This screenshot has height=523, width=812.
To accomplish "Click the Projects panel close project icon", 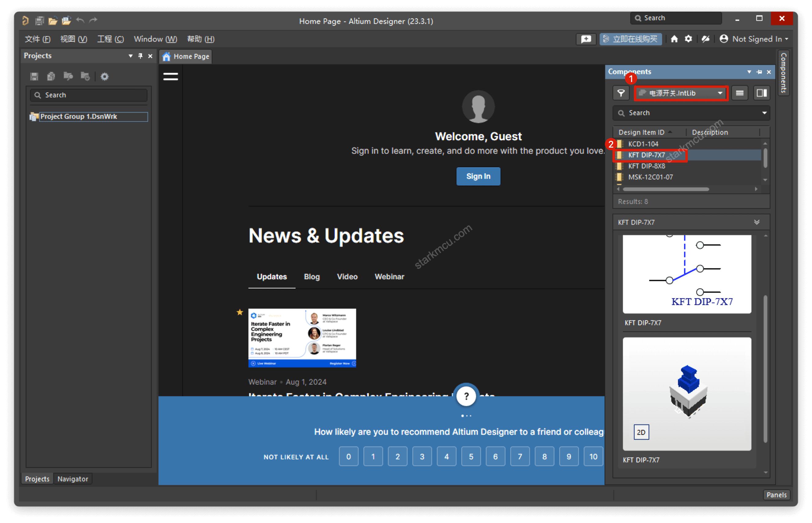I will coord(85,77).
